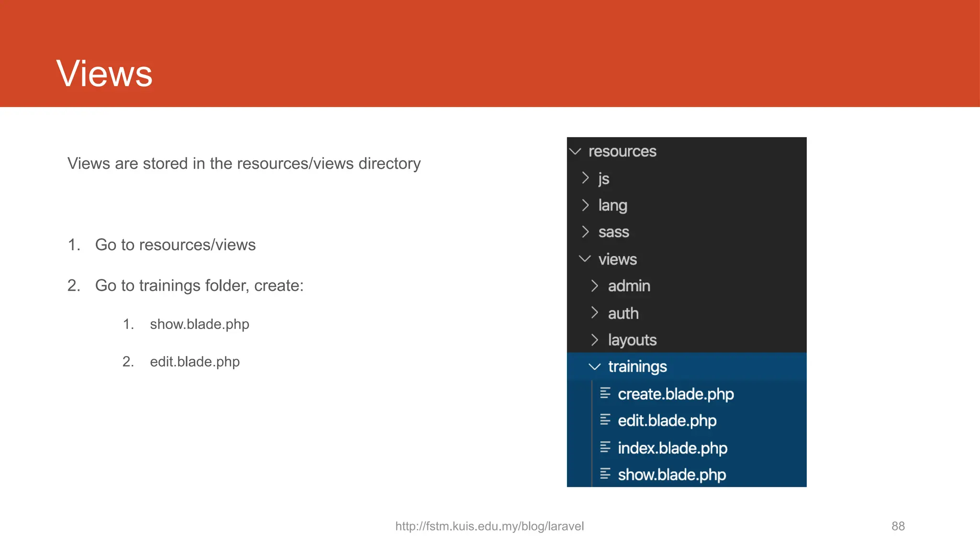Image resolution: width=980 pixels, height=551 pixels.
Task: Collapse the trainings folder chevron
Action: (594, 367)
